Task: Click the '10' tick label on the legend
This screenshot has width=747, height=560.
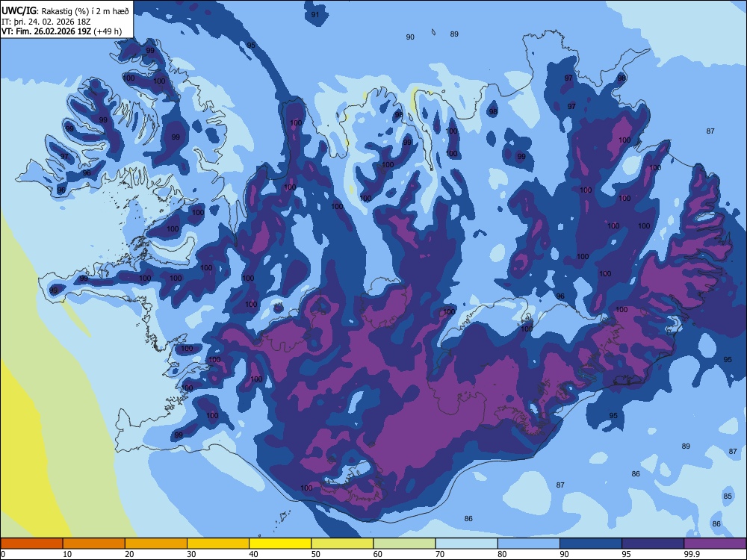Action: pyautogui.click(x=67, y=554)
